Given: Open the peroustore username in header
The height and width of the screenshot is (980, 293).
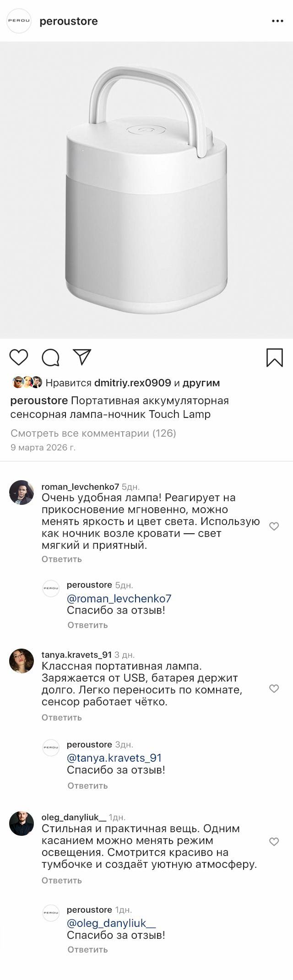Looking at the screenshot, I should tap(69, 21).
